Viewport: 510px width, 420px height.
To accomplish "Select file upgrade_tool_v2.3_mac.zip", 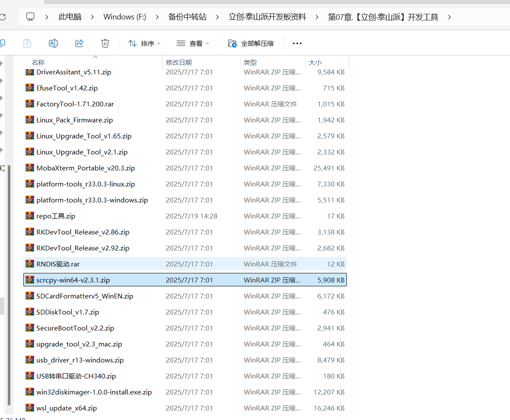I will [x=185, y=344].
